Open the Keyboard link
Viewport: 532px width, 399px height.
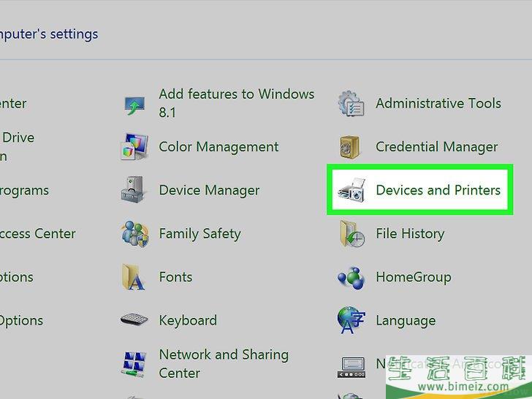[x=188, y=321]
